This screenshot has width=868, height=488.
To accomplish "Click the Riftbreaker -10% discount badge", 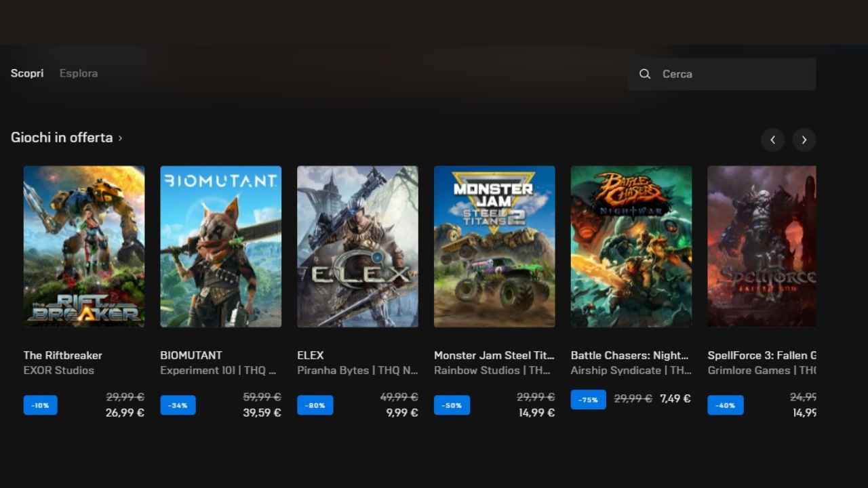I will (40, 405).
